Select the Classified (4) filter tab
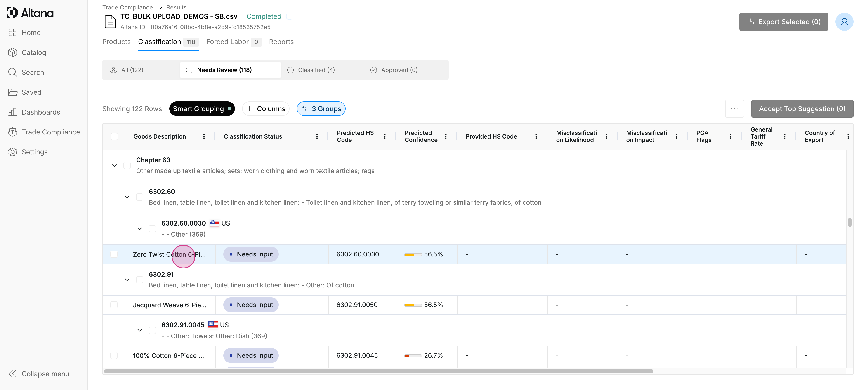Image resolution: width=868 pixels, height=390 pixels. (x=311, y=70)
